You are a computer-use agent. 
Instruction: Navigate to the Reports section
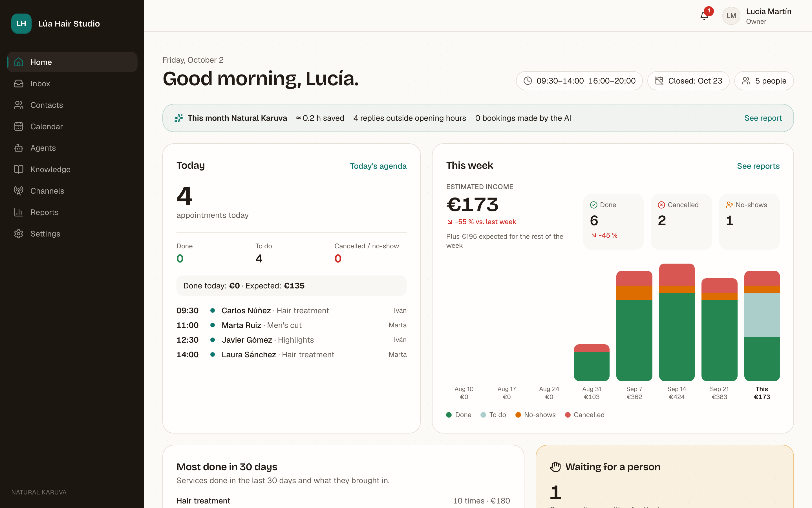click(x=72, y=212)
